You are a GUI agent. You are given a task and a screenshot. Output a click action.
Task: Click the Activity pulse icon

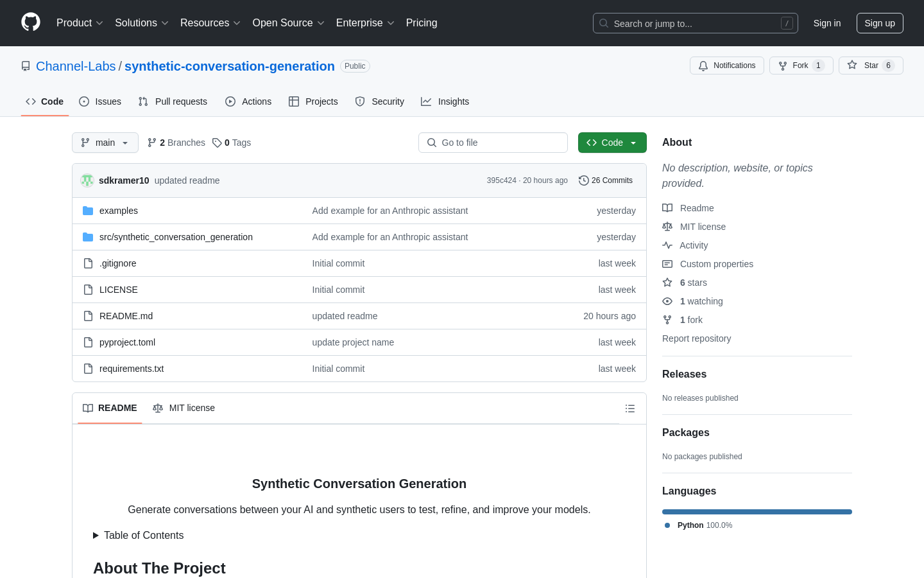click(x=667, y=245)
